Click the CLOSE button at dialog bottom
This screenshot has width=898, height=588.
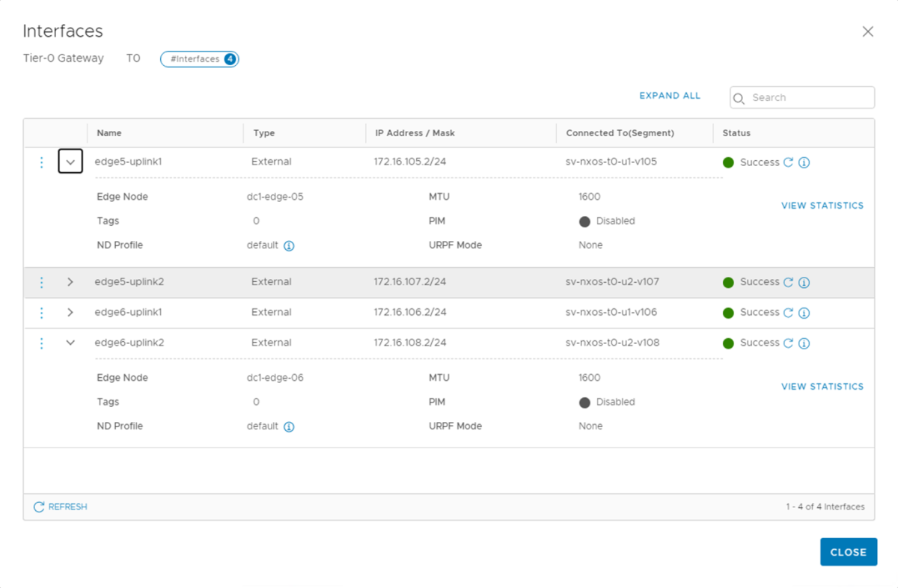pos(849,551)
